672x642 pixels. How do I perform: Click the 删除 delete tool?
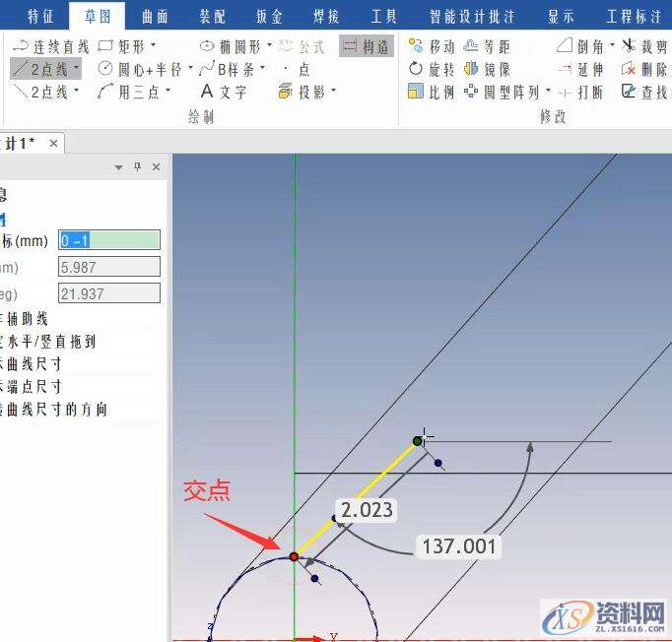(x=645, y=69)
